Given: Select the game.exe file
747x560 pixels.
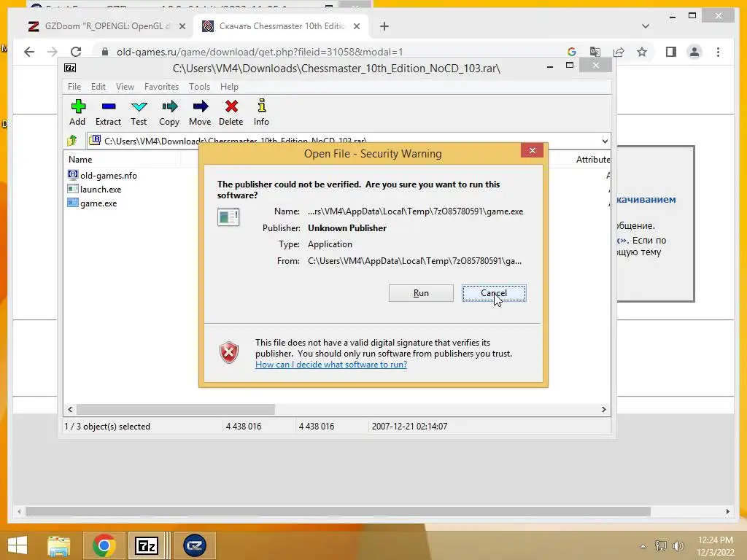Looking at the screenshot, I should pos(93,203).
